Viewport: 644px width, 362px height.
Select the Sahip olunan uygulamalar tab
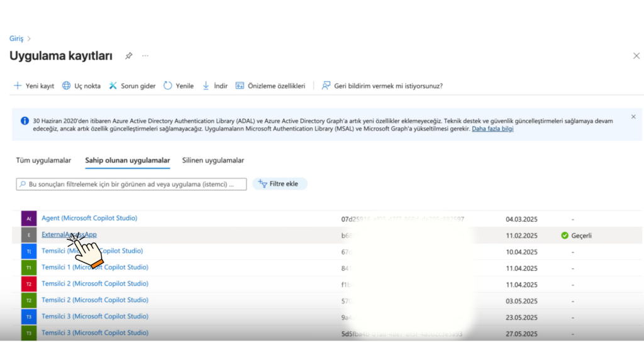click(127, 160)
